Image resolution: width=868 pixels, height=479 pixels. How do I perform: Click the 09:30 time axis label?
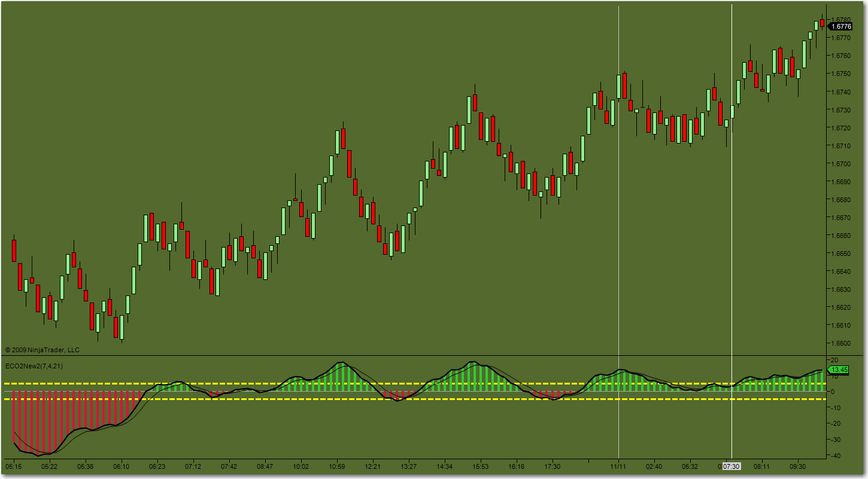pos(797,466)
